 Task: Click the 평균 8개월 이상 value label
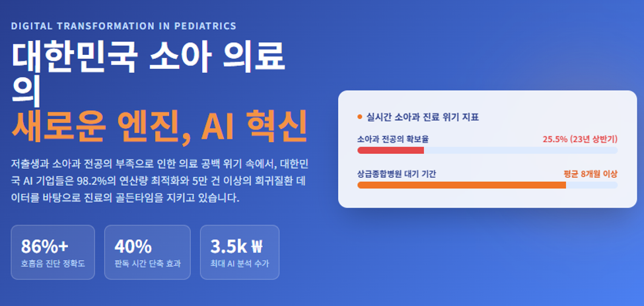[x=590, y=174]
